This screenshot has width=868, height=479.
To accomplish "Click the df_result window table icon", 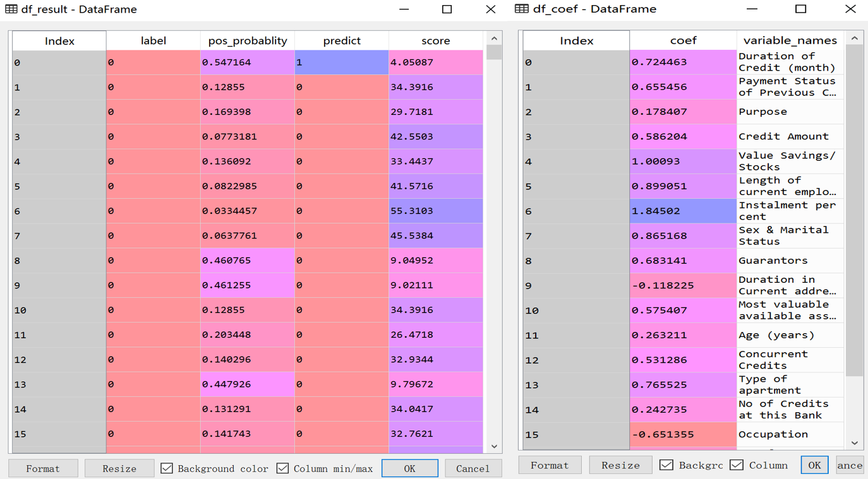I will pos(11,9).
